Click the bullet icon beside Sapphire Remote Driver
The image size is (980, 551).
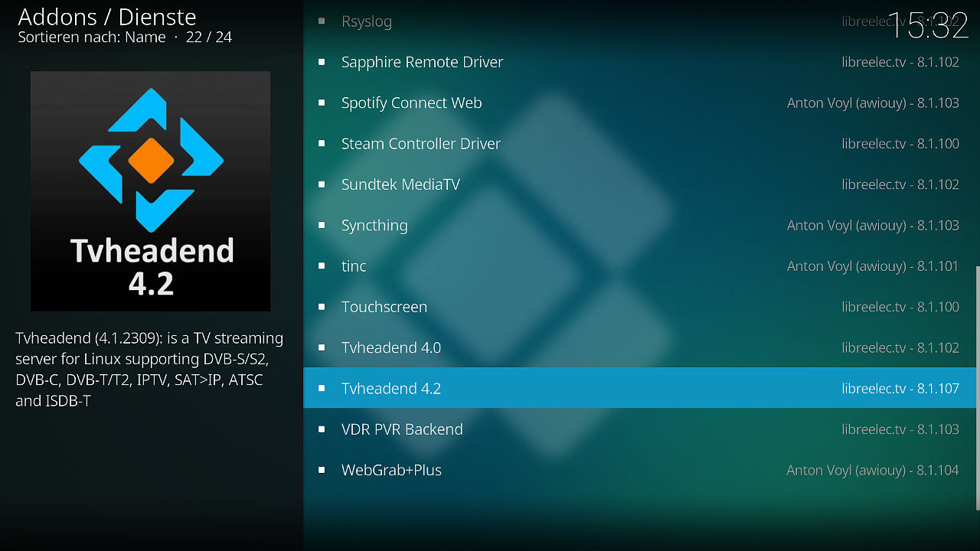point(322,62)
